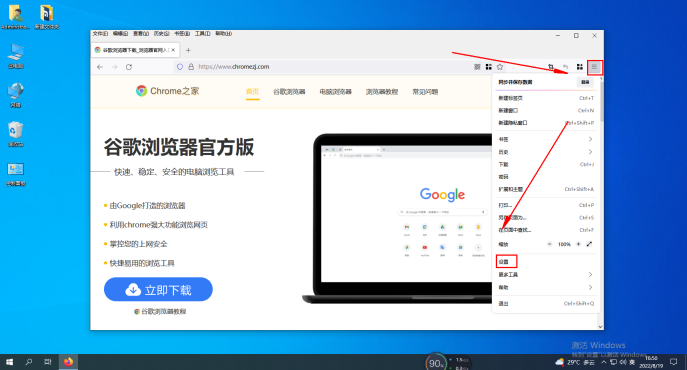Open the 历史(S) menu in menu bar
This screenshot has height=370, width=687.
(161, 34)
